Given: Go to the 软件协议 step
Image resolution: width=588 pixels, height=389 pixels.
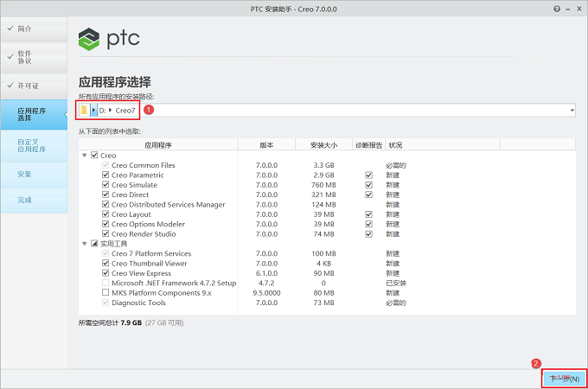Looking at the screenshot, I should click(x=34, y=57).
